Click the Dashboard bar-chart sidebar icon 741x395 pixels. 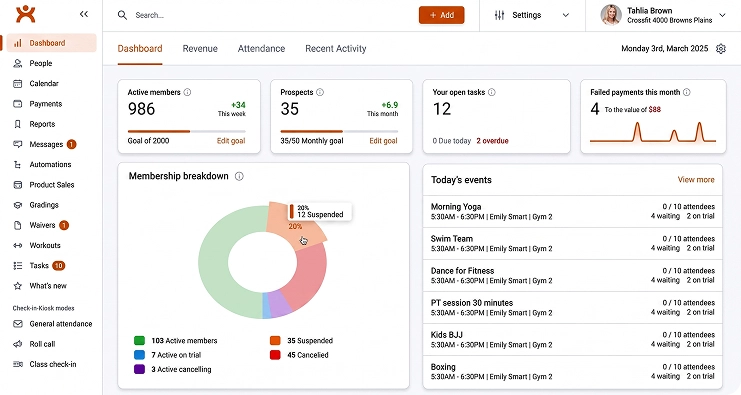[17, 43]
